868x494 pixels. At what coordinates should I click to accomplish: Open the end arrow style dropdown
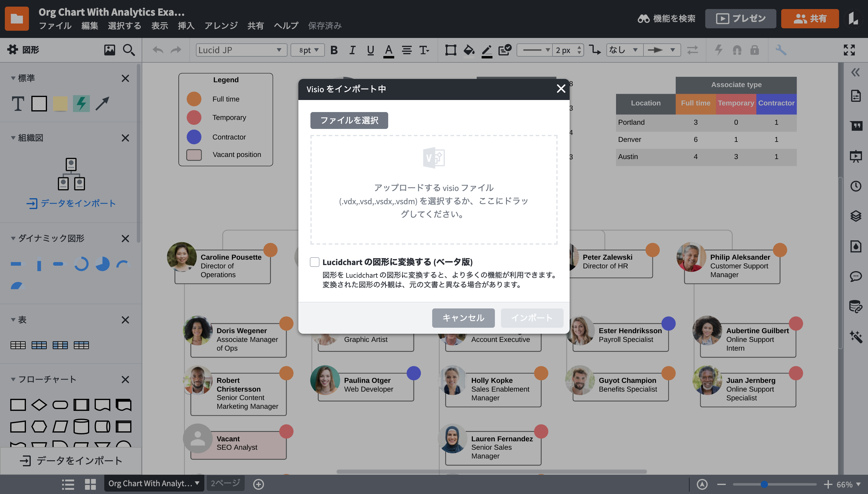click(x=662, y=50)
